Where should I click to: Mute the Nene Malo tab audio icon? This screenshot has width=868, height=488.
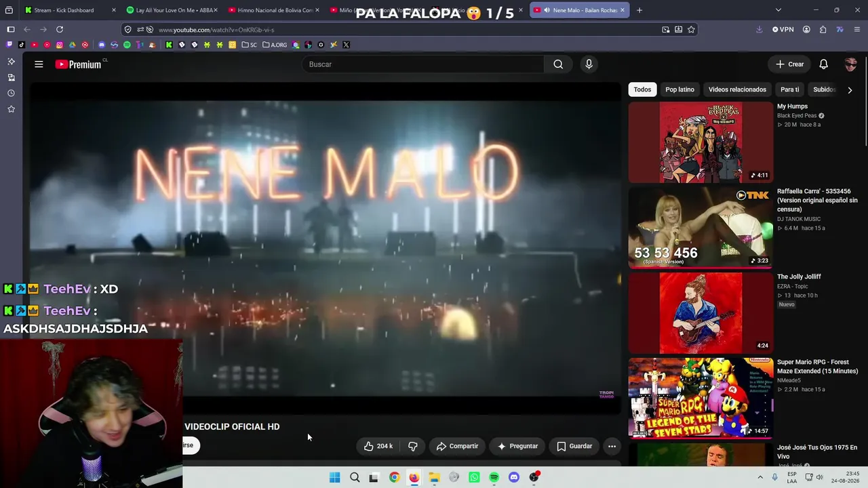[547, 10]
